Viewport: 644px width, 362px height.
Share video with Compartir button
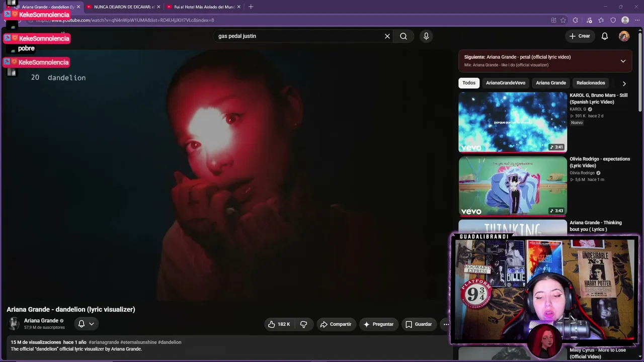click(x=336, y=324)
